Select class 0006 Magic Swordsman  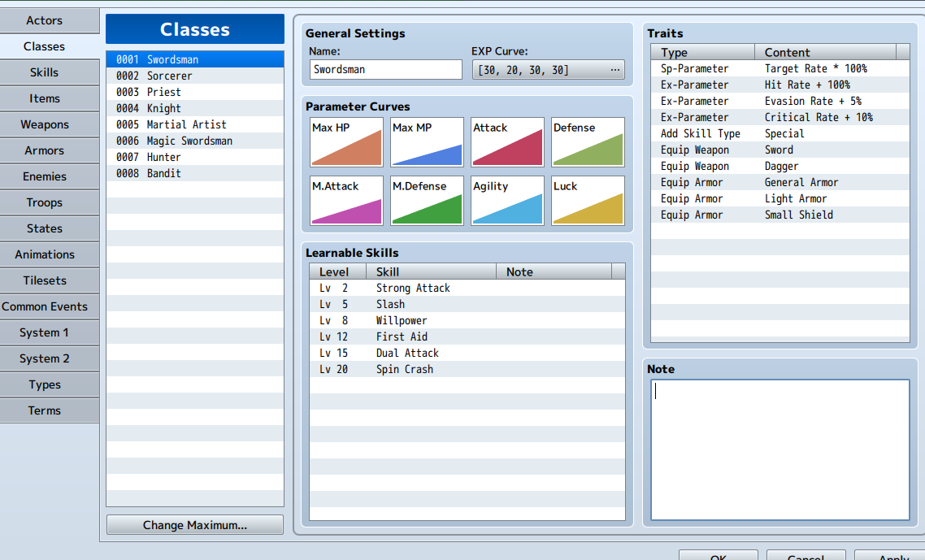point(195,141)
